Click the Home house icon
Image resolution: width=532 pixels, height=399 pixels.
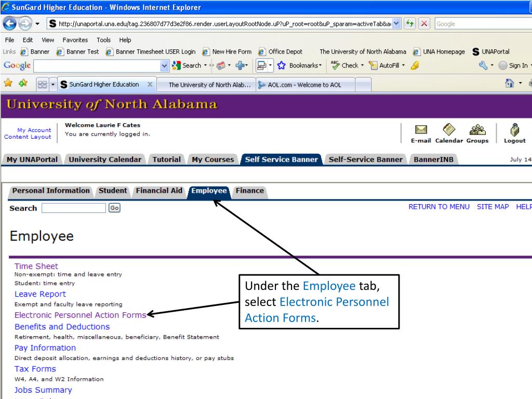click(x=509, y=83)
